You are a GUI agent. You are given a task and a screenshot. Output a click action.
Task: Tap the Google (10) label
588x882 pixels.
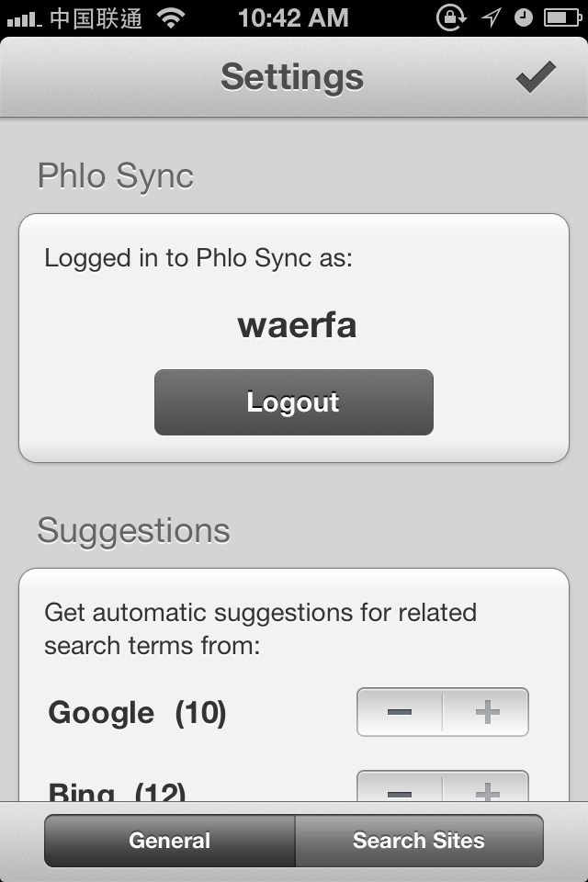(x=137, y=713)
